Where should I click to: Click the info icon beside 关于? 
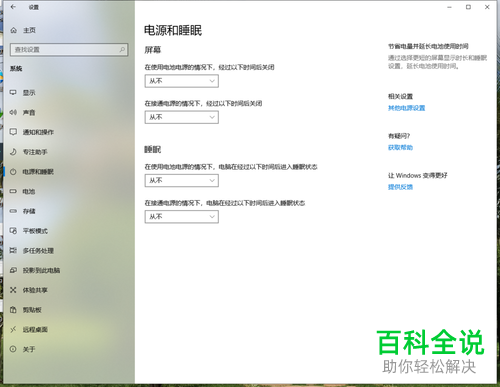(13, 349)
